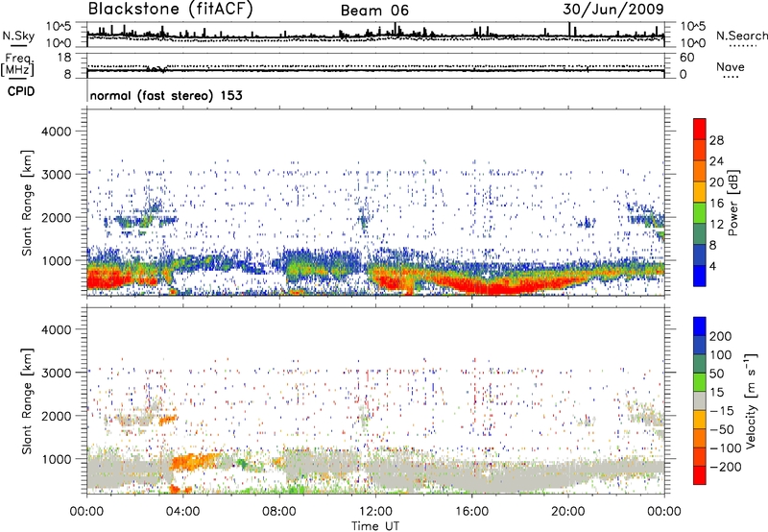Screen dimensions: 768x532
Task: Click the noise level trace in the top panel
Action: tap(375, 36)
